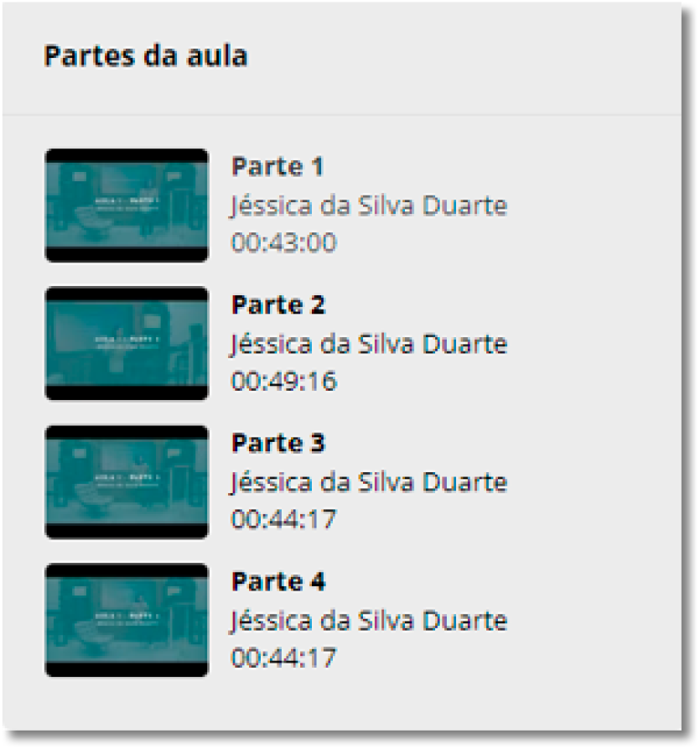Viewport: 700px width, 749px height.
Task: Click the 00:43:00 duration of Parte 1
Action: click(x=284, y=242)
